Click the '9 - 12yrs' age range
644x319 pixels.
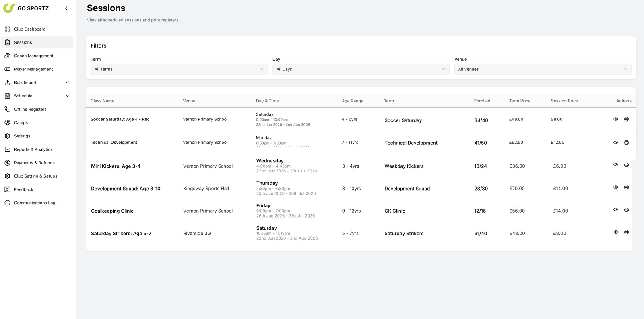[351, 211]
